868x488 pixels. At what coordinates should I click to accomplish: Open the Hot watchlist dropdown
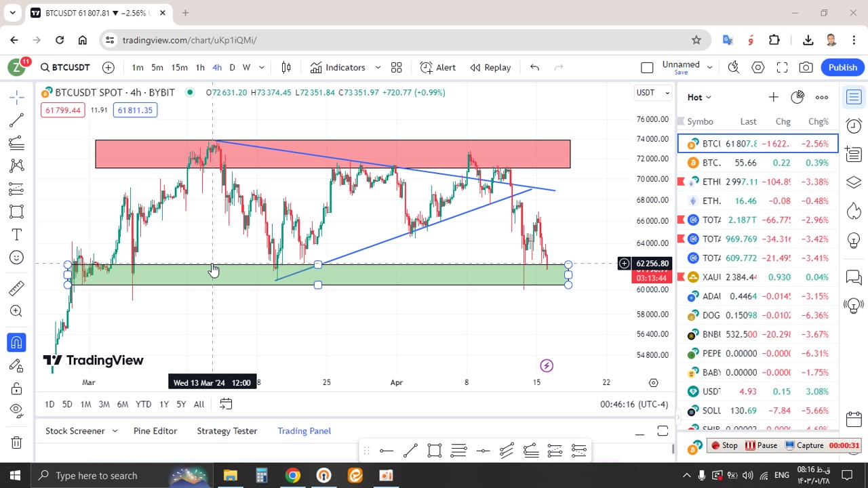699,97
